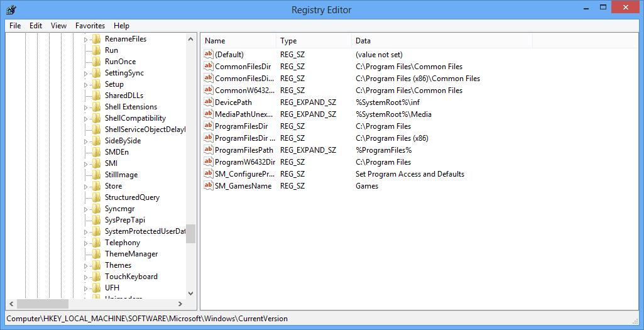
Task: Select the CommonFilesDir value icon
Action: 209,66
